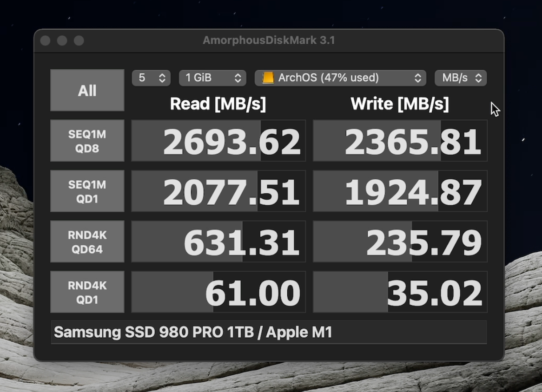Click the Samsung SSD 980 PRO comment field
This screenshot has height=392, width=542.
[269, 332]
